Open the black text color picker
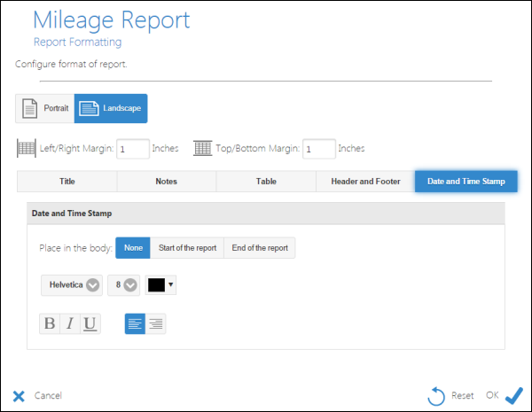532x412 pixels. 161,285
